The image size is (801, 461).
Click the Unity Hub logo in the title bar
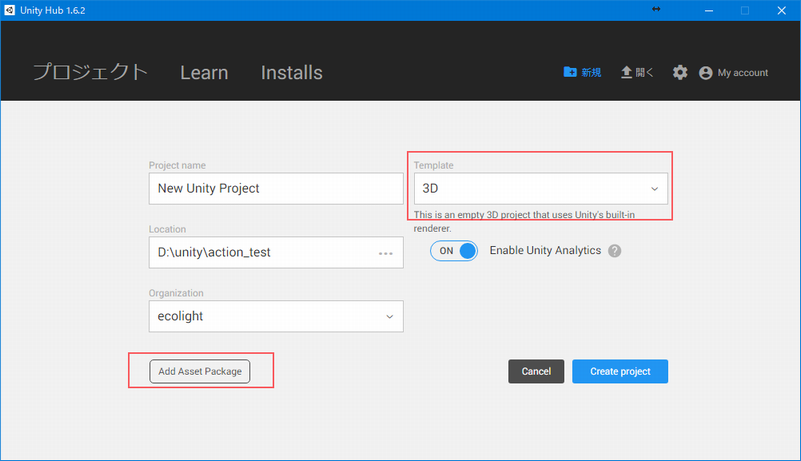[x=9, y=10]
